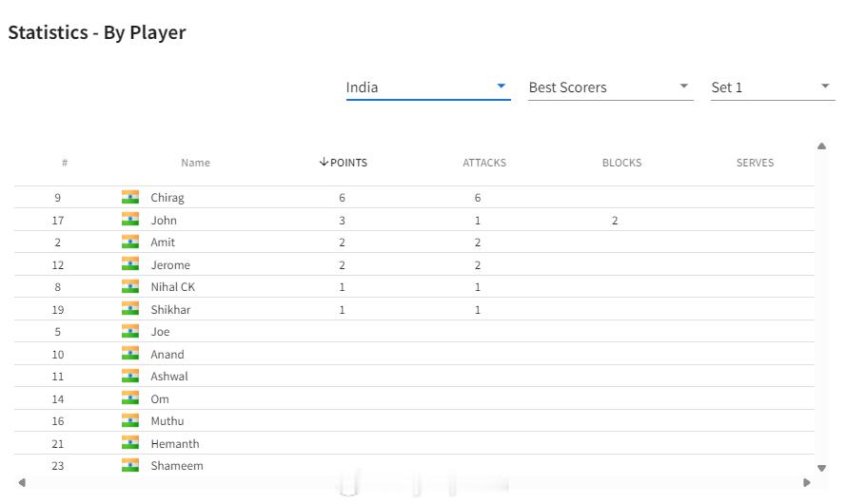Click the vertical scrollbar track of table
846x504 pixels.
(x=821, y=307)
